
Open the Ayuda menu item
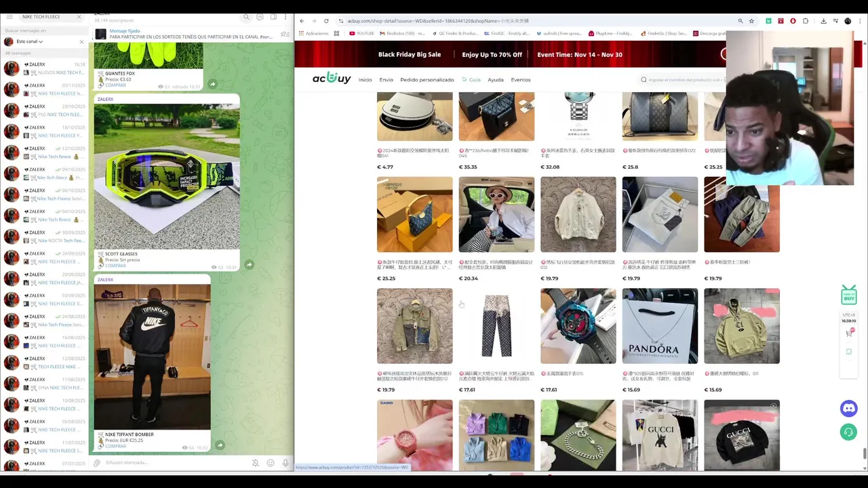point(496,80)
